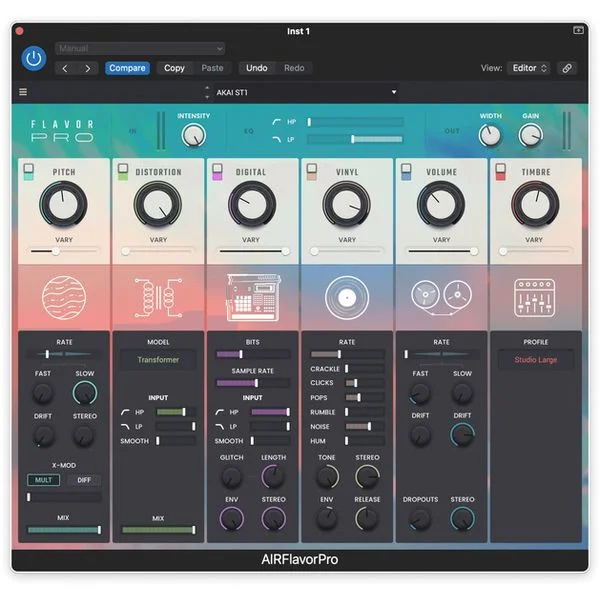Click the tape reels volume icon
600x600 pixels.
tap(441, 296)
